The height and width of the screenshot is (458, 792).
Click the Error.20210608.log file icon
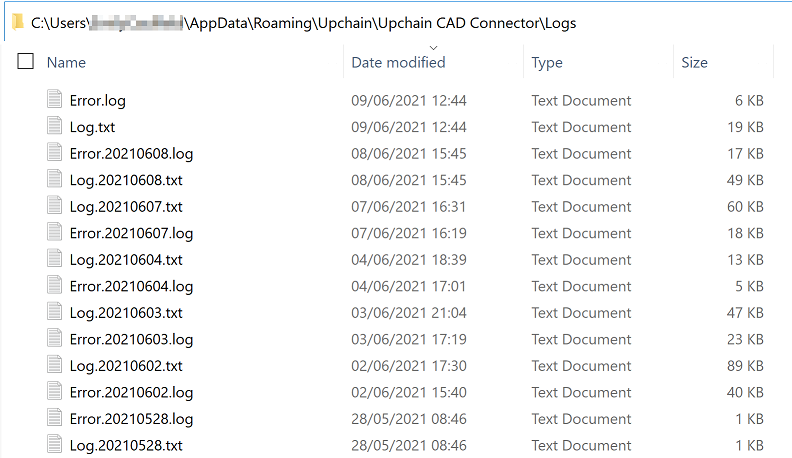(54, 154)
